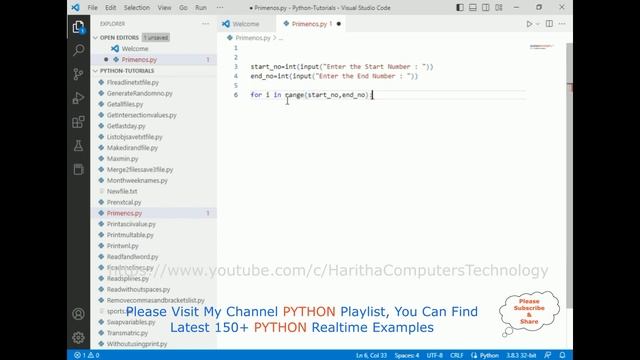Open the Source Control view
The width and height of the screenshot is (640, 360).
78,74
